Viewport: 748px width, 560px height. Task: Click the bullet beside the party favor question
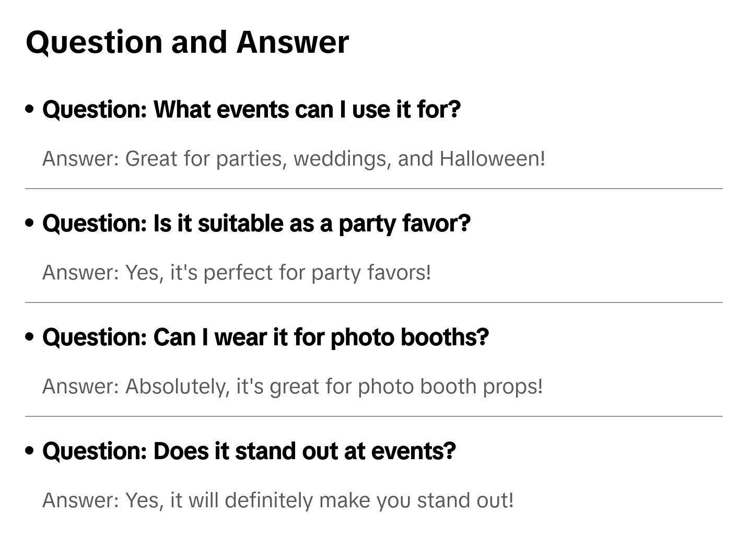click(x=30, y=223)
